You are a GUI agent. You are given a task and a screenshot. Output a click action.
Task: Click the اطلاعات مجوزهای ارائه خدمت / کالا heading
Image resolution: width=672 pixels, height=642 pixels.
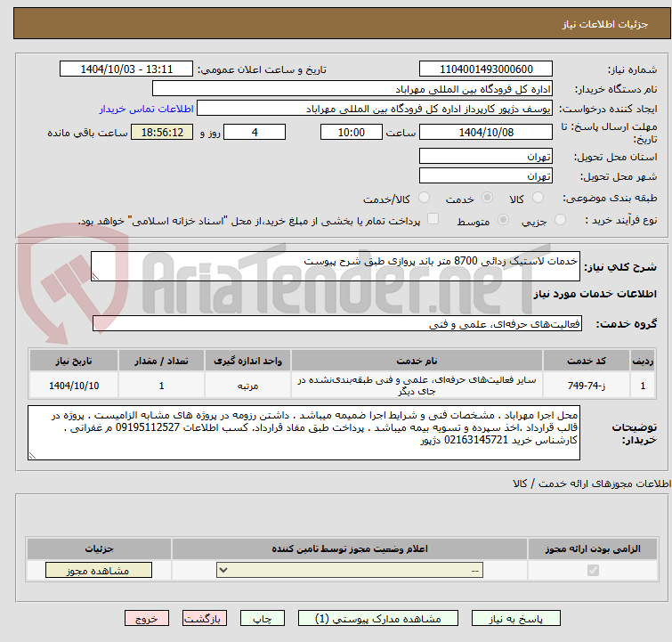pos(592,484)
